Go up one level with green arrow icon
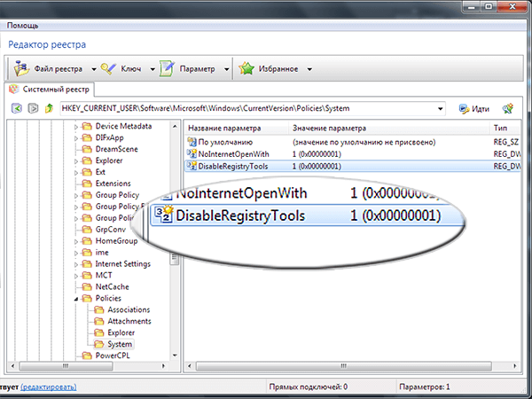 [49, 108]
